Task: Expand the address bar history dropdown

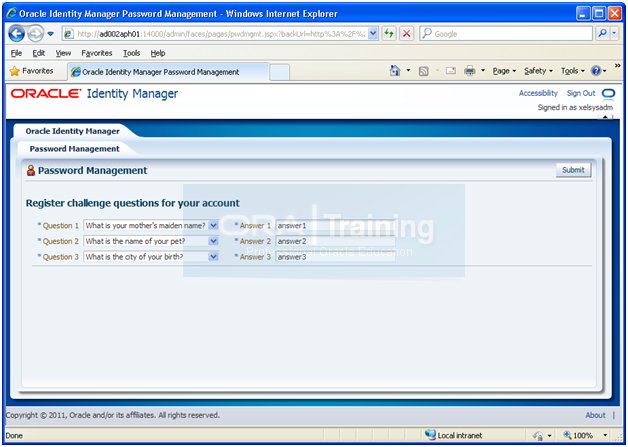Action: (x=373, y=34)
